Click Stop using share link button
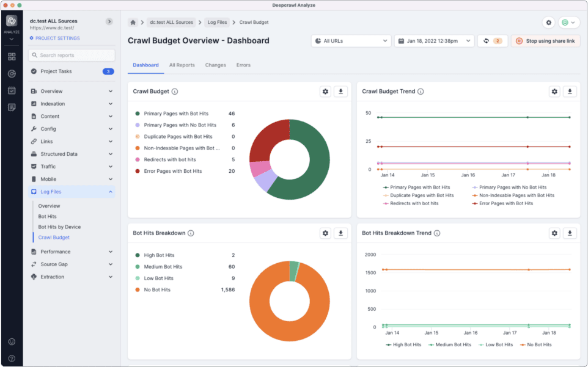The image size is (588, 367). coord(546,41)
